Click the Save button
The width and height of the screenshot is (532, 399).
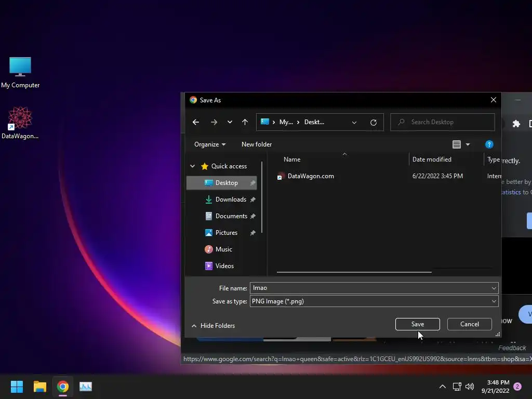coord(417,324)
